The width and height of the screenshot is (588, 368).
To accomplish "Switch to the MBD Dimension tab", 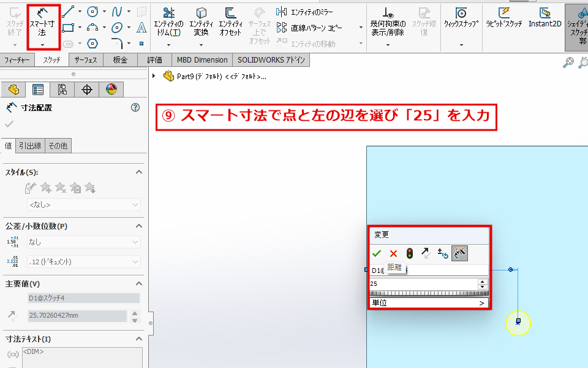I will 202,60.
